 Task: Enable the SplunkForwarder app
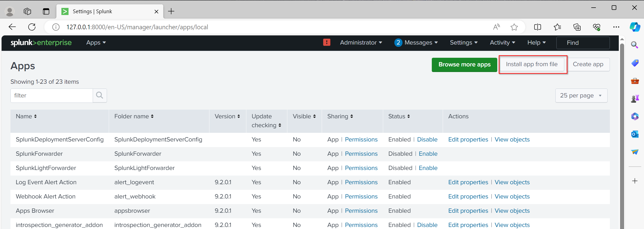pos(428,154)
